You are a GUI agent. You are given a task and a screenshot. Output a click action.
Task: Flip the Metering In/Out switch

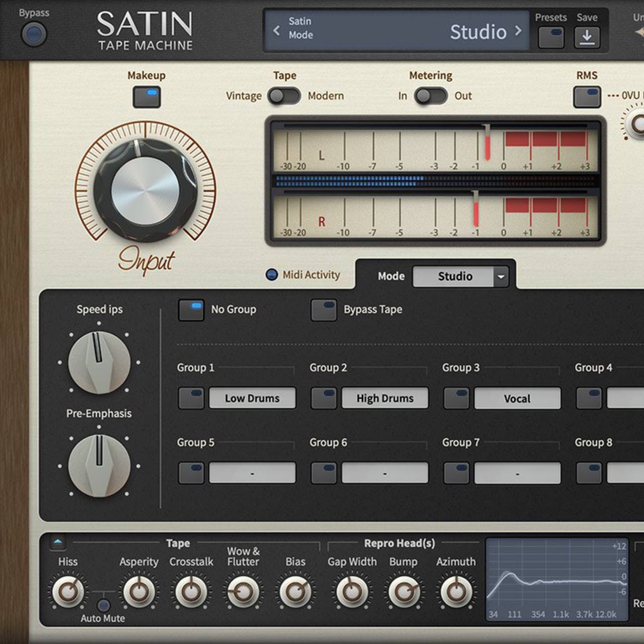[x=431, y=96]
